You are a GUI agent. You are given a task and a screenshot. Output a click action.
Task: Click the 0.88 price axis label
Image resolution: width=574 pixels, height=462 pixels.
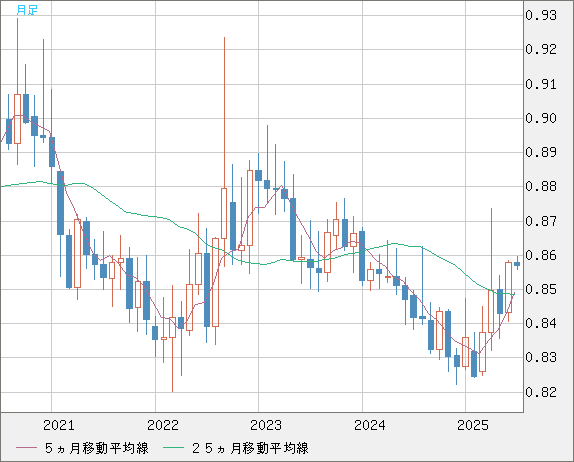[x=541, y=186]
